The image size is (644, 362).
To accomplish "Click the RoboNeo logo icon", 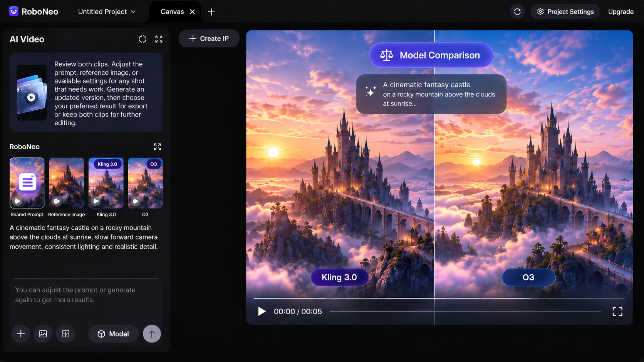I will [x=13, y=12].
